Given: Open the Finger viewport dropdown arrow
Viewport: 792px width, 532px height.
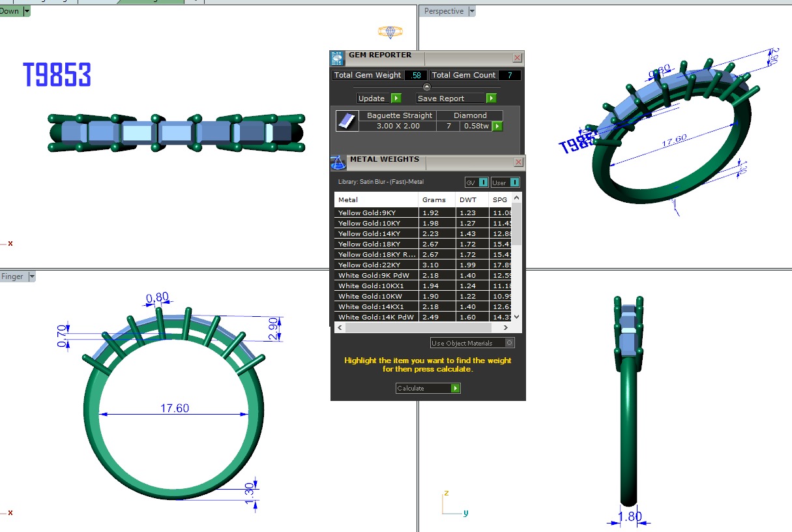Looking at the screenshot, I should point(31,276).
